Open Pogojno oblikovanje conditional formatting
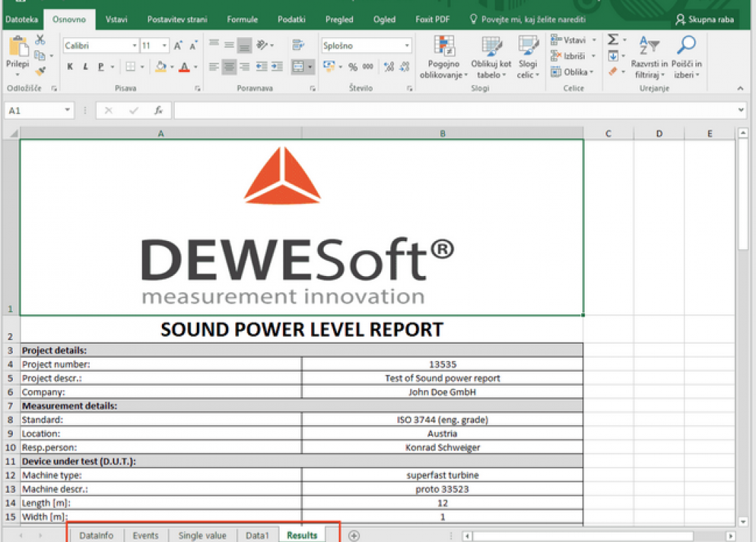The height and width of the screenshot is (542, 756). coord(444,57)
